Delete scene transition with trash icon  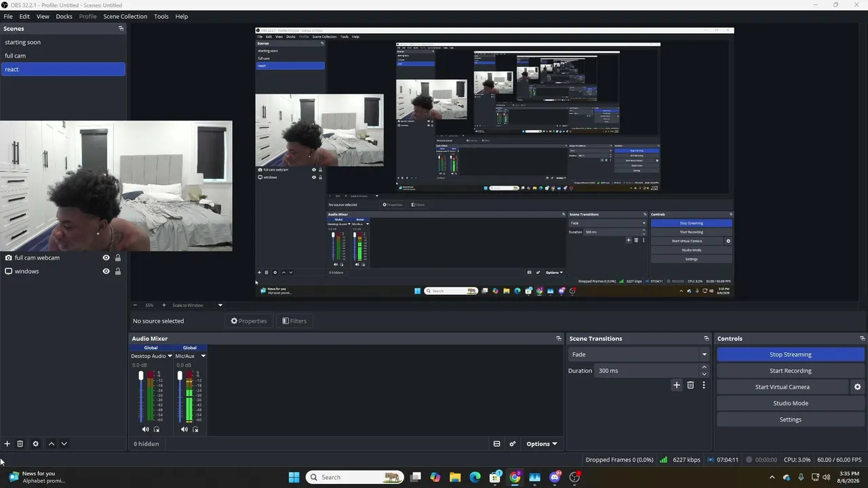coord(690,385)
